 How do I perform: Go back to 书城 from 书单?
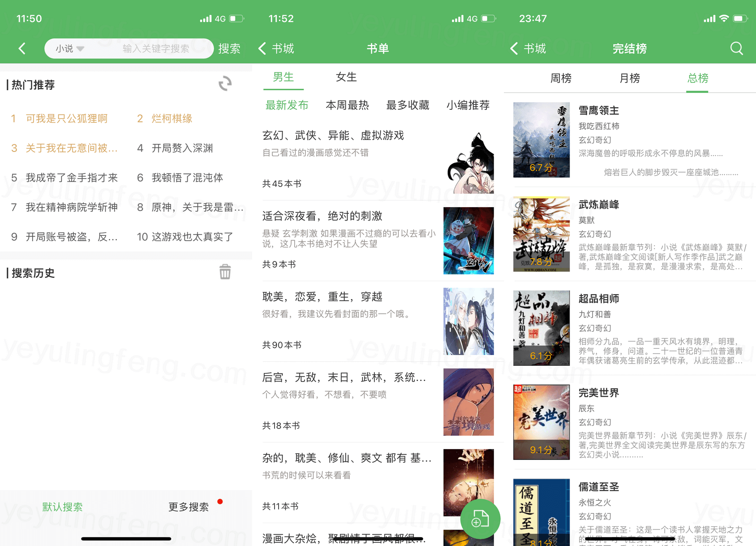[x=276, y=48]
